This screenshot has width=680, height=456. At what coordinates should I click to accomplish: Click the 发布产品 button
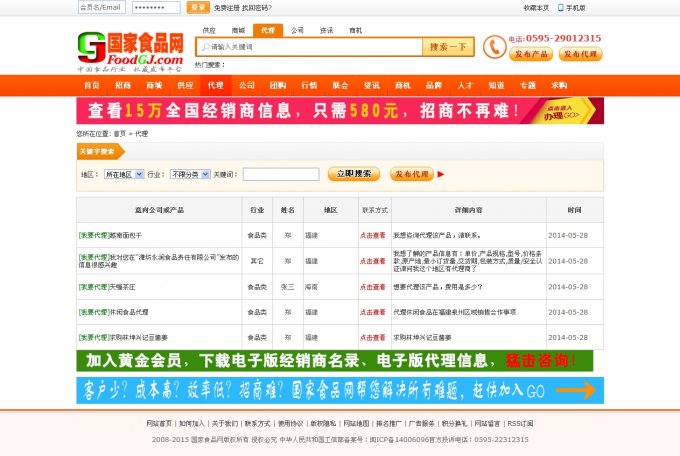pyautogui.click(x=531, y=54)
